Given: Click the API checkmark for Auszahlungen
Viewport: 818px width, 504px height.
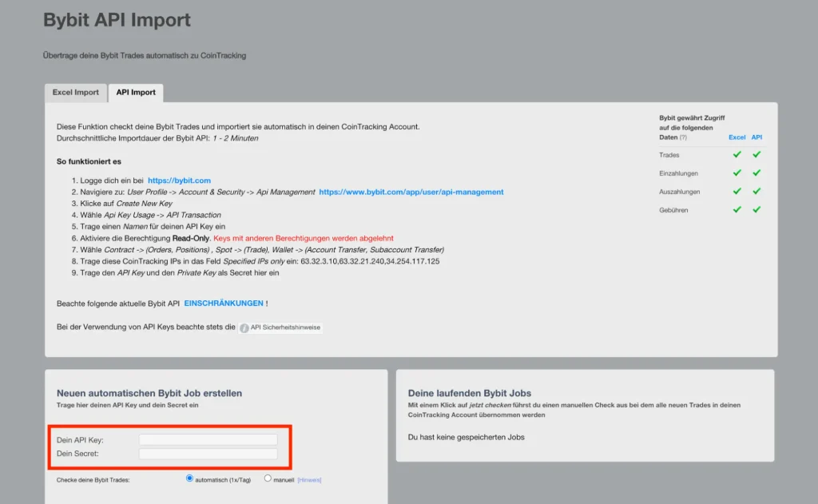Looking at the screenshot, I should (x=756, y=192).
